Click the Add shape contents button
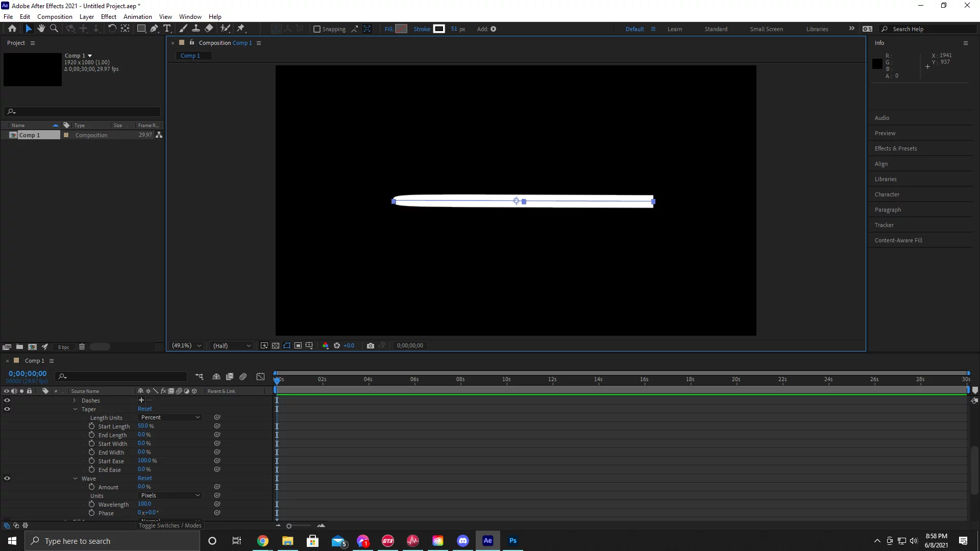 493,29
